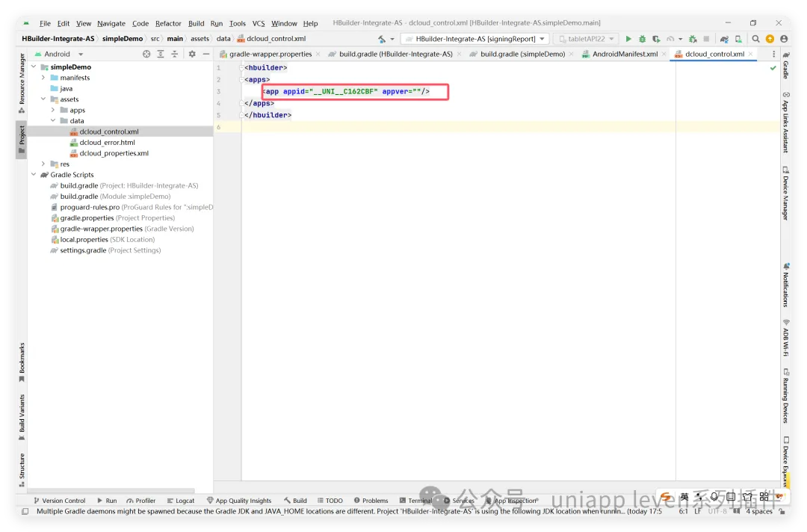Toggle the Bookmarks tool window
807x532 pixels.
tap(22, 362)
